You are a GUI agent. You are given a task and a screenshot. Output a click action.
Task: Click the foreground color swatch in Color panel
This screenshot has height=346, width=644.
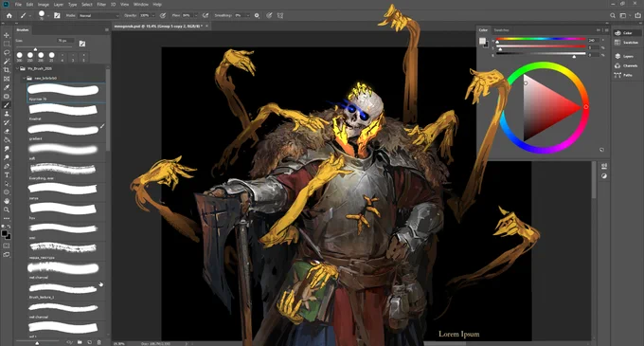tap(482, 41)
